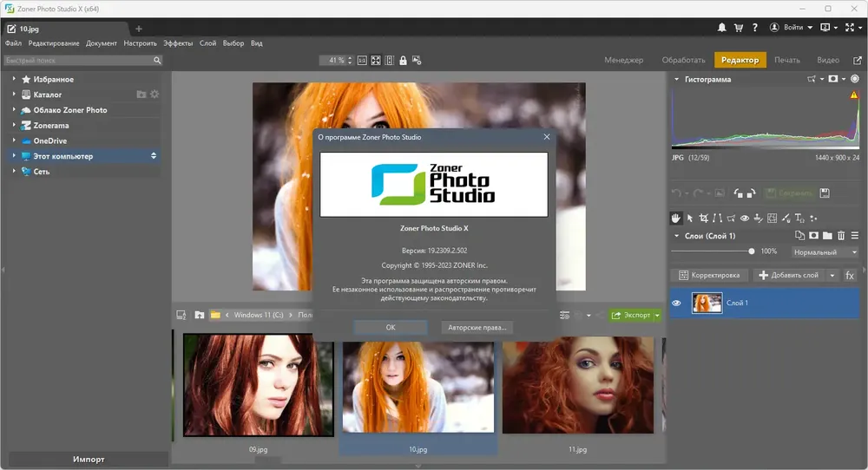This screenshot has height=470, width=868.
Task: Collapse the Гистограмма panel
Action: (x=676, y=79)
